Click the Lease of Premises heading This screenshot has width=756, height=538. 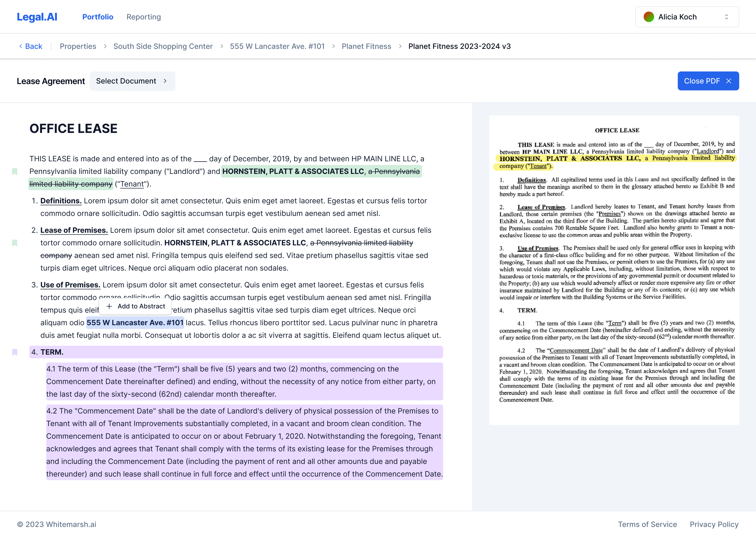coord(74,230)
